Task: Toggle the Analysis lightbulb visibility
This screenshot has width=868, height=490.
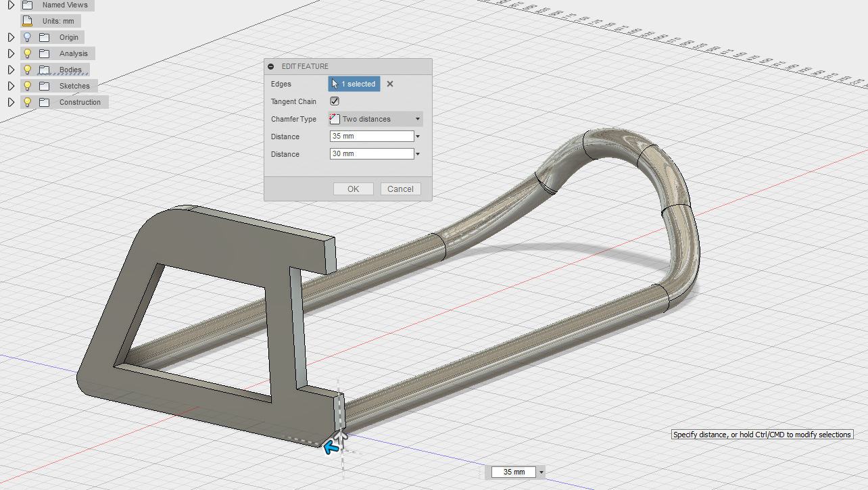Action: point(28,54)
